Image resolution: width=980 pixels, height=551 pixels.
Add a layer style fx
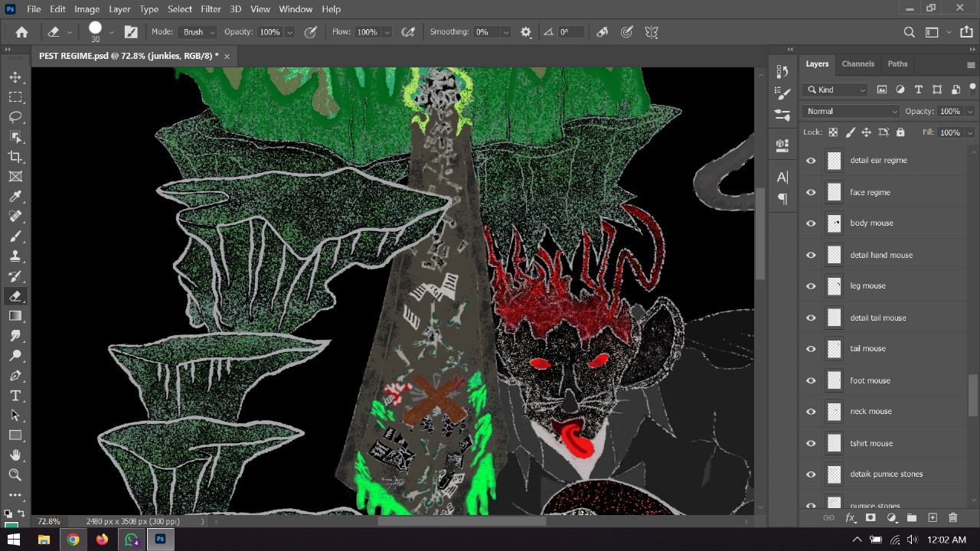coord(850,518)
